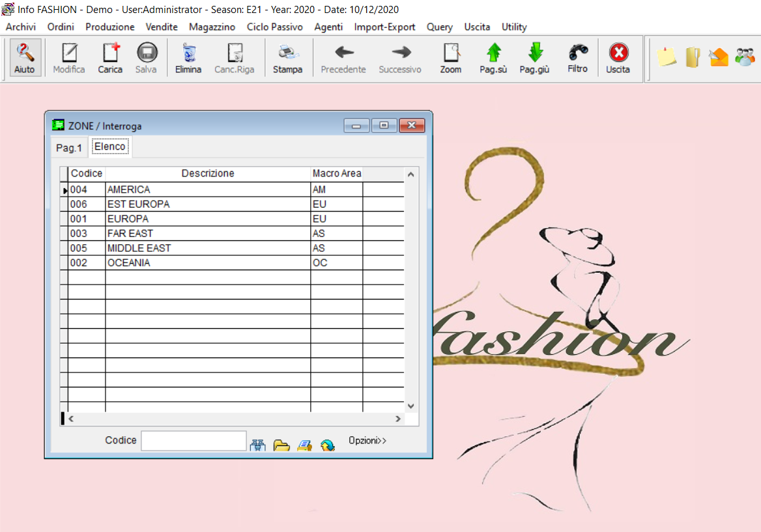Click the red Uscita exit icon
Image resolution: width=761 pixels, height=532 pixels.
click(x=618, y=58)
